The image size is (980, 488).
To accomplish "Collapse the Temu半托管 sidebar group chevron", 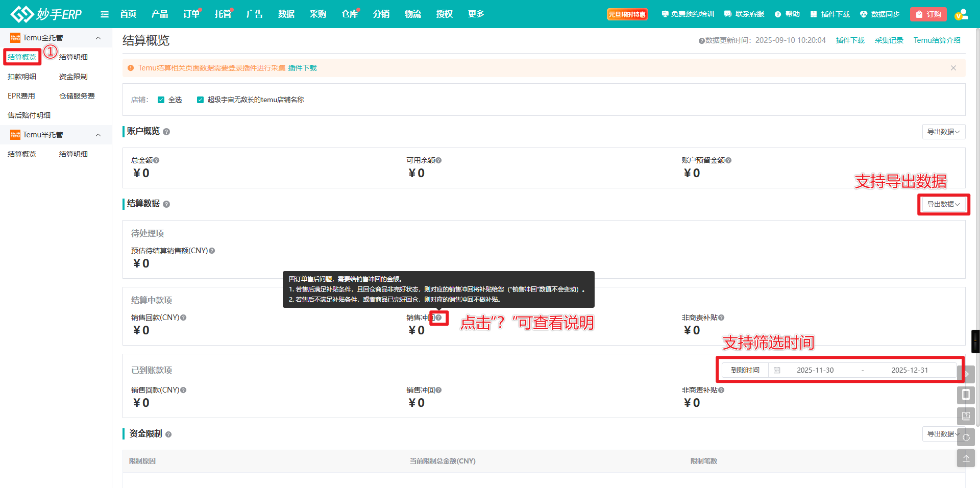I will pos(99,135).
